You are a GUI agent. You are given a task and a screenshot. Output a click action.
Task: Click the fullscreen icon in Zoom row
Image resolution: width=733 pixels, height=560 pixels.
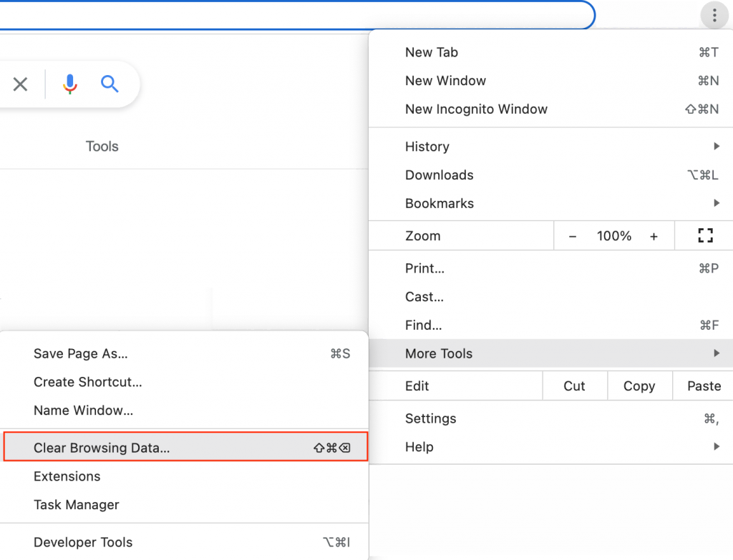click(x=705, y=236)
